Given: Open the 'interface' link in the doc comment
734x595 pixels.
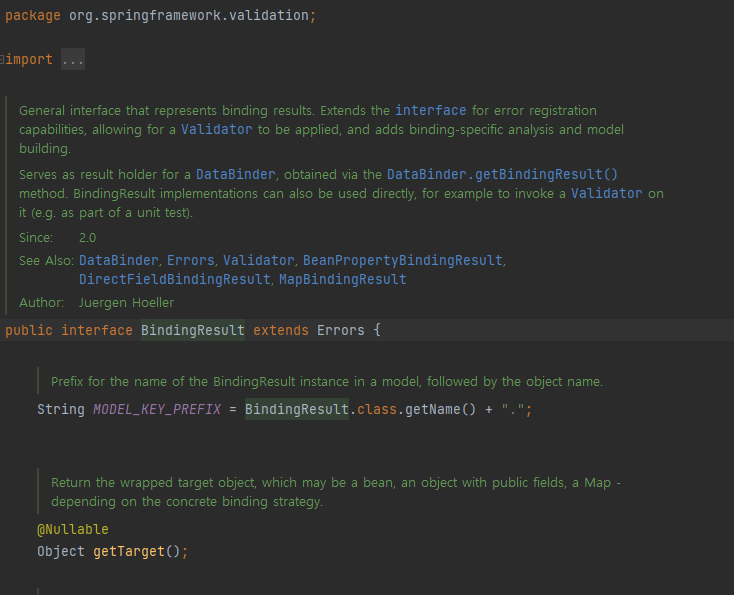Looking at the screenshot, I should pos(431,110).
